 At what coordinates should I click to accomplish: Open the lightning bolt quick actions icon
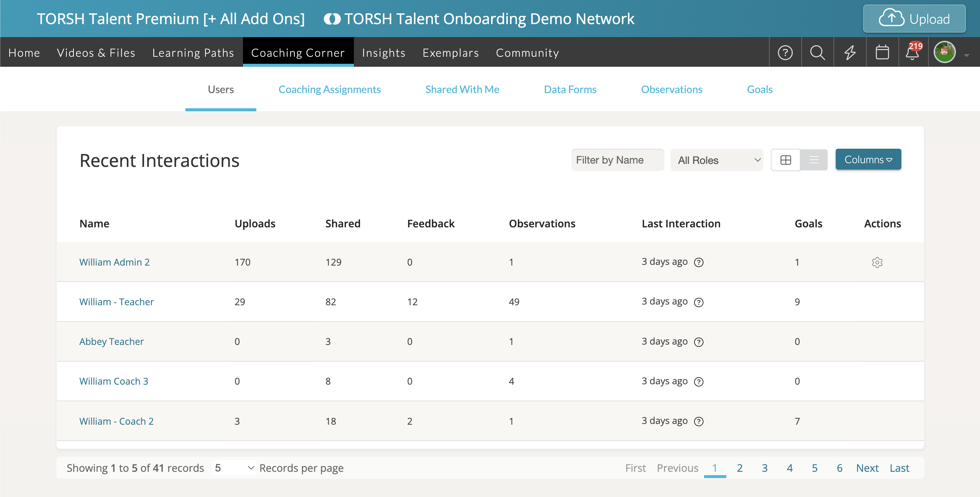[849, 52]
